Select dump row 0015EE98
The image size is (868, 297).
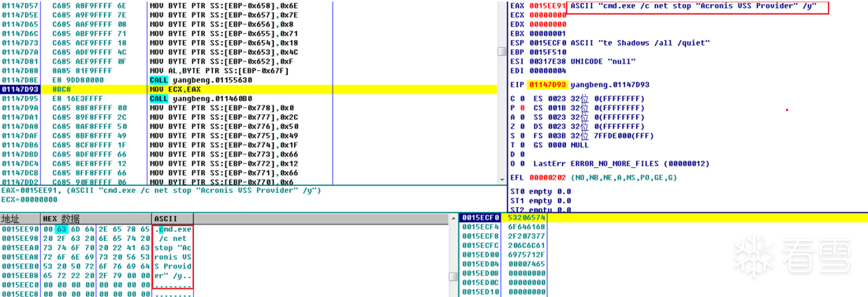[97, 238]
